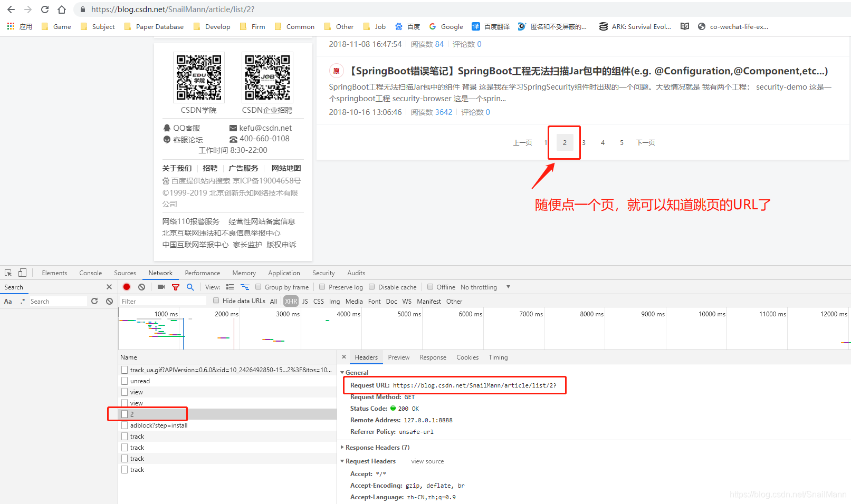Open the Performance tab
Screen dimensions: 851x504
point(203,273)
